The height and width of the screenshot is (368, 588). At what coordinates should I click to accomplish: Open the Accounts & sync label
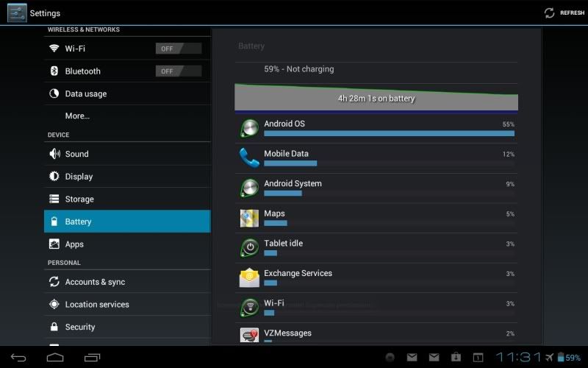pyautogui.click(x=96, y=282)
